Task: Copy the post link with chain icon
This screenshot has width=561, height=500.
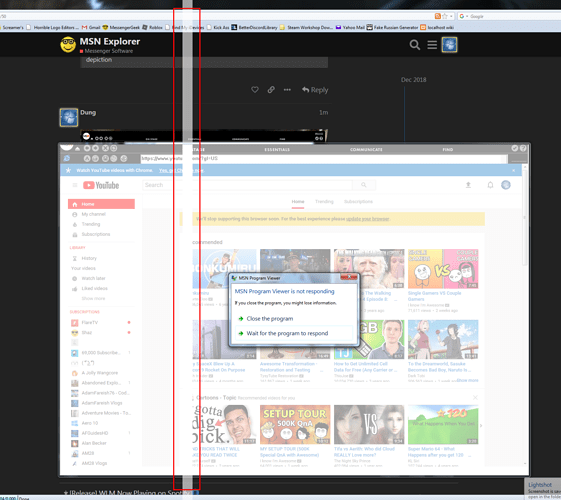Action: click(271, 89)
